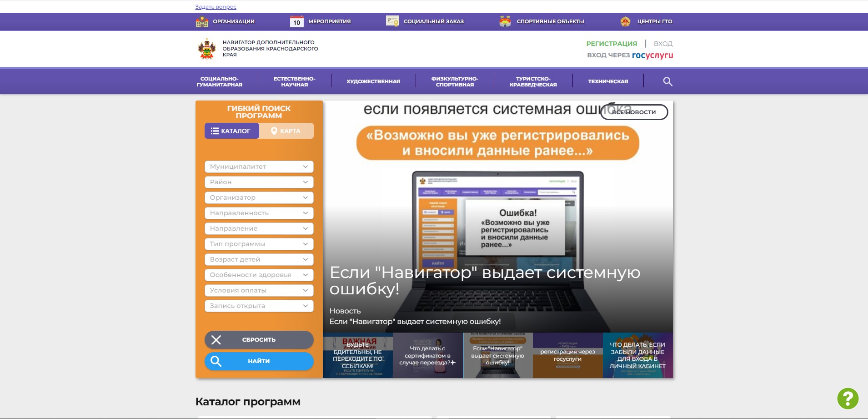The image size is (868, 419).
Task: Switch the program search to Каталог view
Action: click(232, 131)
